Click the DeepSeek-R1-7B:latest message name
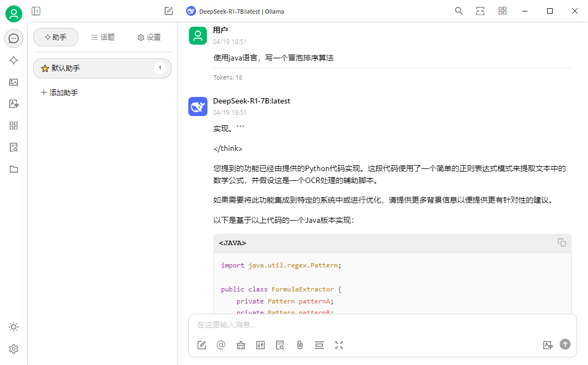The image size is (588, 365). click(251, 101)
